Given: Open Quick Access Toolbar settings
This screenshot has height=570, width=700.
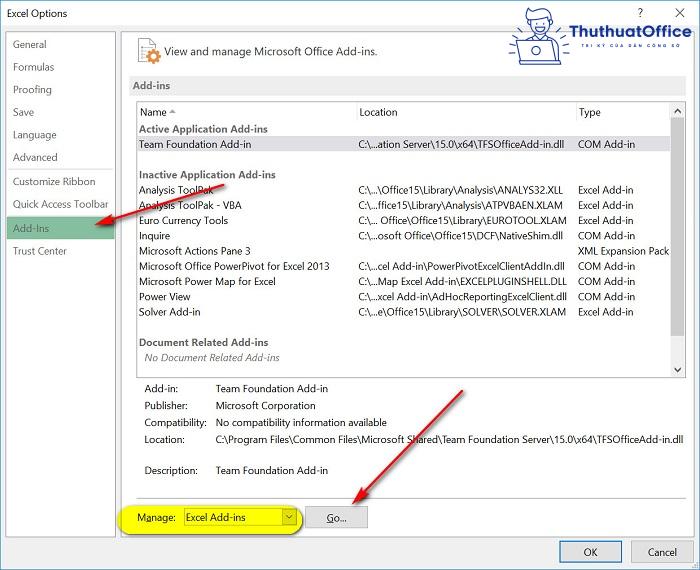Looking at the screenshot, I should pyautogui.click(x=60, y=204).
